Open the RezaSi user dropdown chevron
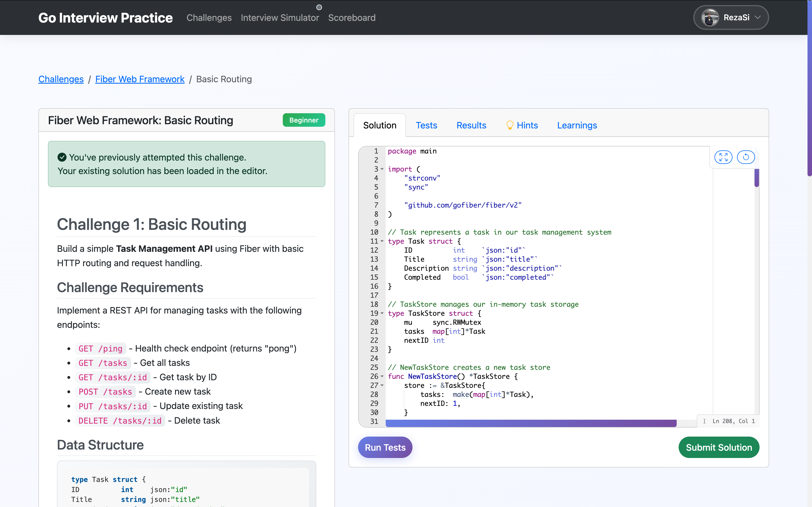Screen dimensions: 812x507 click(758, 17)
